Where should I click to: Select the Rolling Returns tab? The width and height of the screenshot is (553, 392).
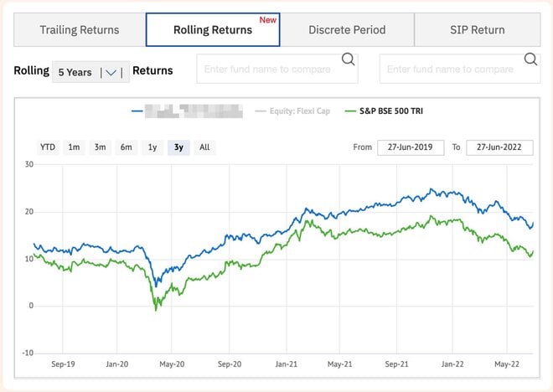pos(213,30)
